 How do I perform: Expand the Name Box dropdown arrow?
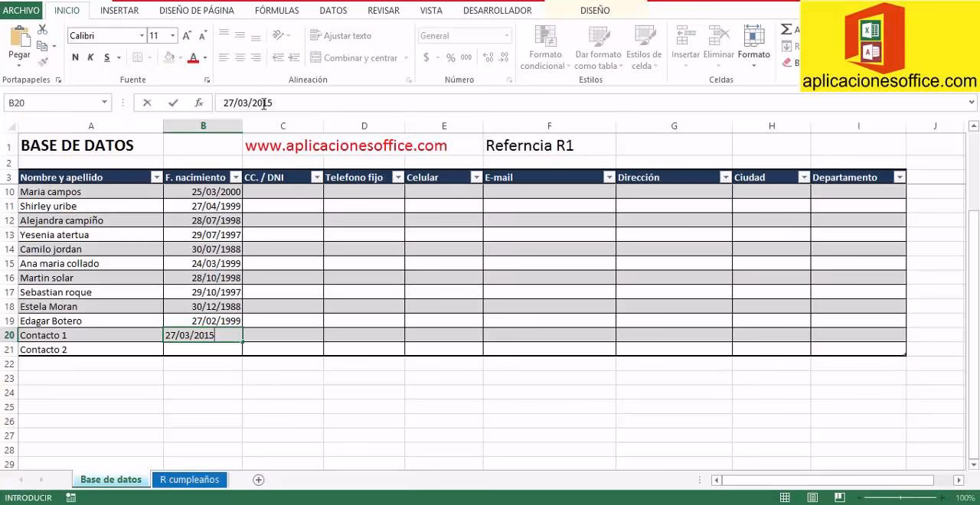coord(105,103)
